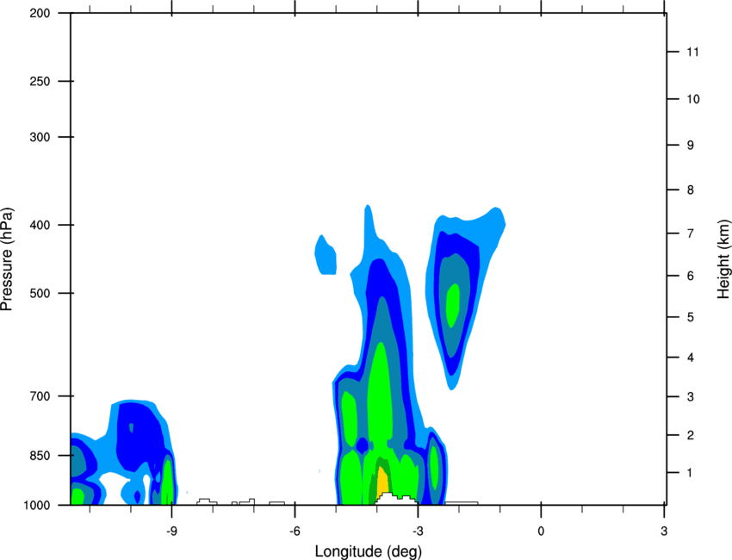This screenshot has width=732, height=560.
Task: Click the -6 longitude tick label
Action: point(295,531)
